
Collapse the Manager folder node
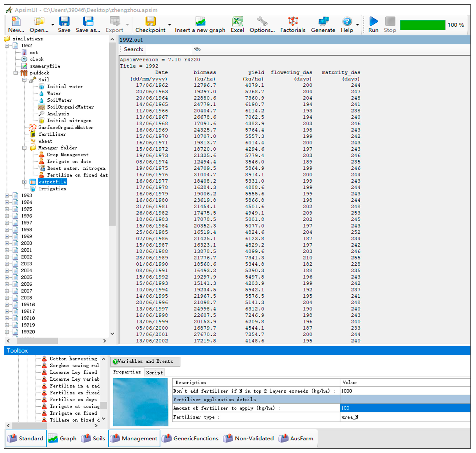tap(24, 148)
